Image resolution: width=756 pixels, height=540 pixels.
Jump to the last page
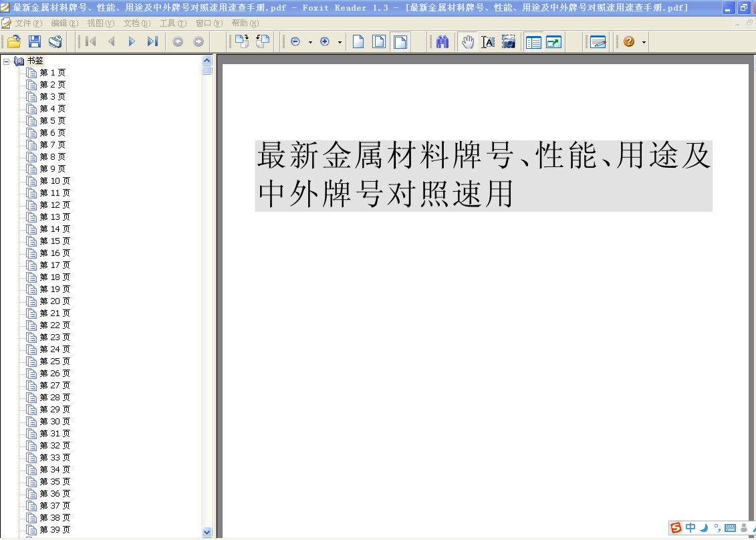point(153,42)
